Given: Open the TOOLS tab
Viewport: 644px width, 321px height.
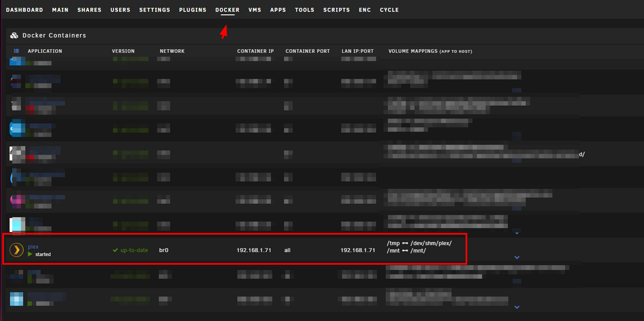Looking at the screenshot, I should point(305,10).
